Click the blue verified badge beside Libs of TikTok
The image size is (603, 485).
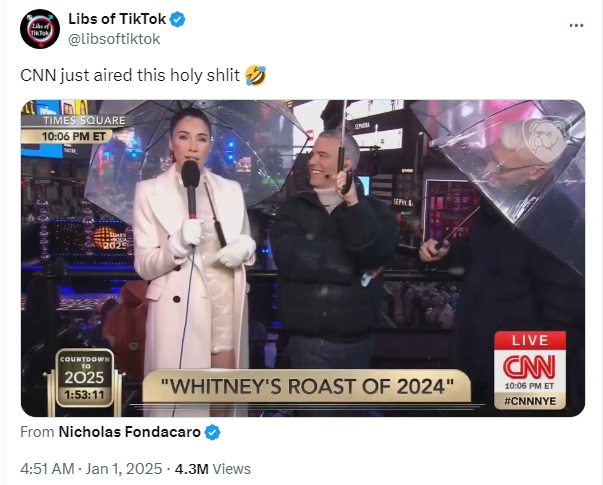177,19
